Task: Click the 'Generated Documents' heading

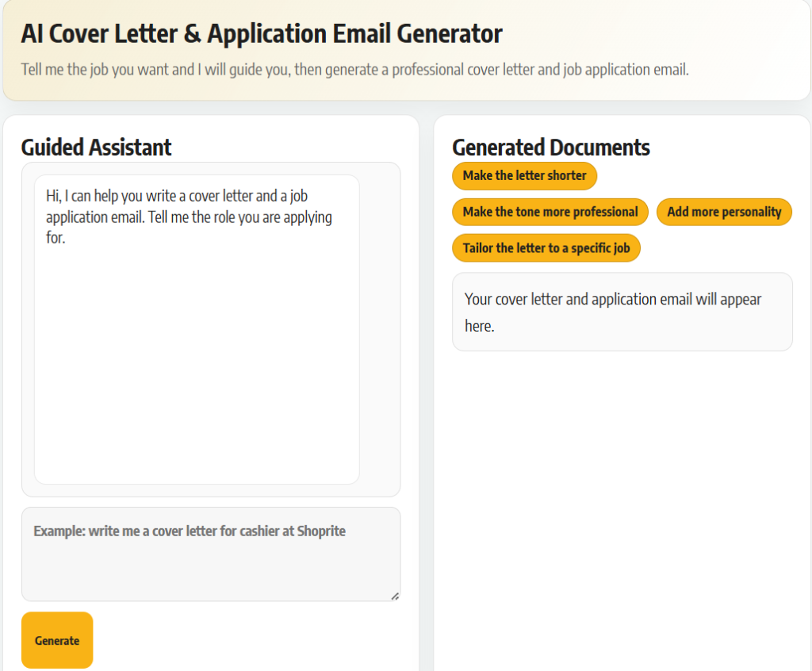Action: 550,148
